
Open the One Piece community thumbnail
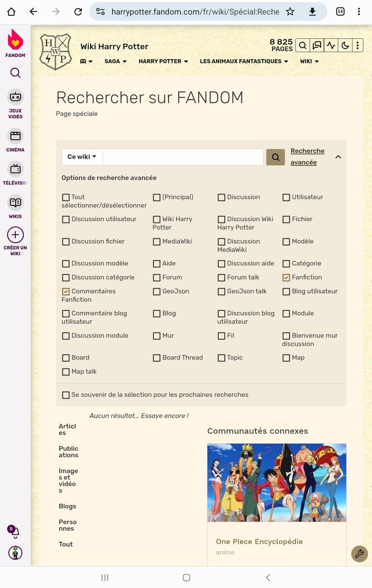(x=276, y=483)
